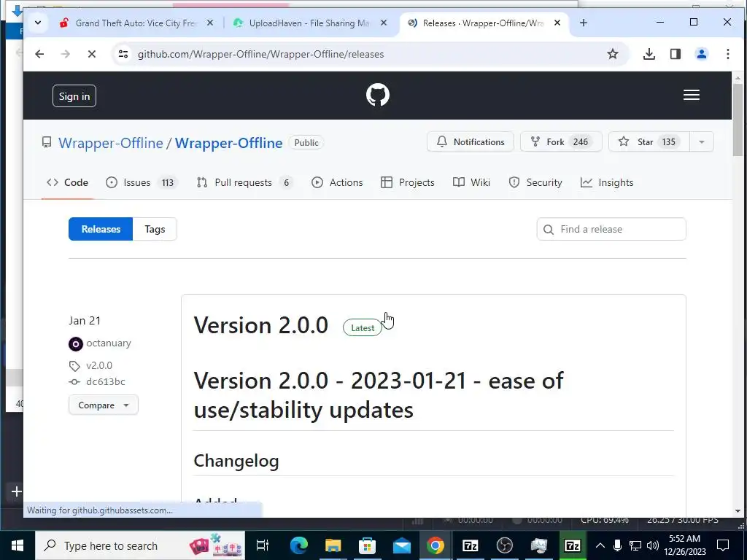The width and height of the screenshot is (747, 560).
Task: Close the UploadHaven tab
Action: click(384, 23)
